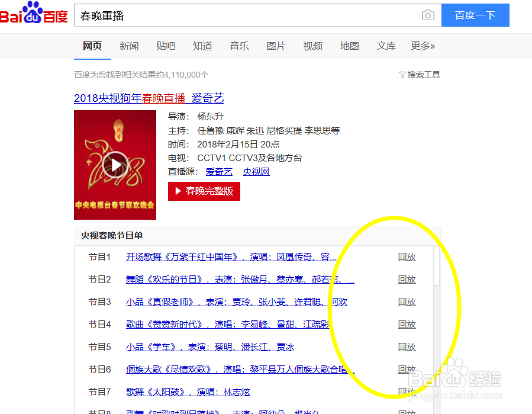Click 回放 for 节目4
The image size is (532, 414).
coord(407,325)
